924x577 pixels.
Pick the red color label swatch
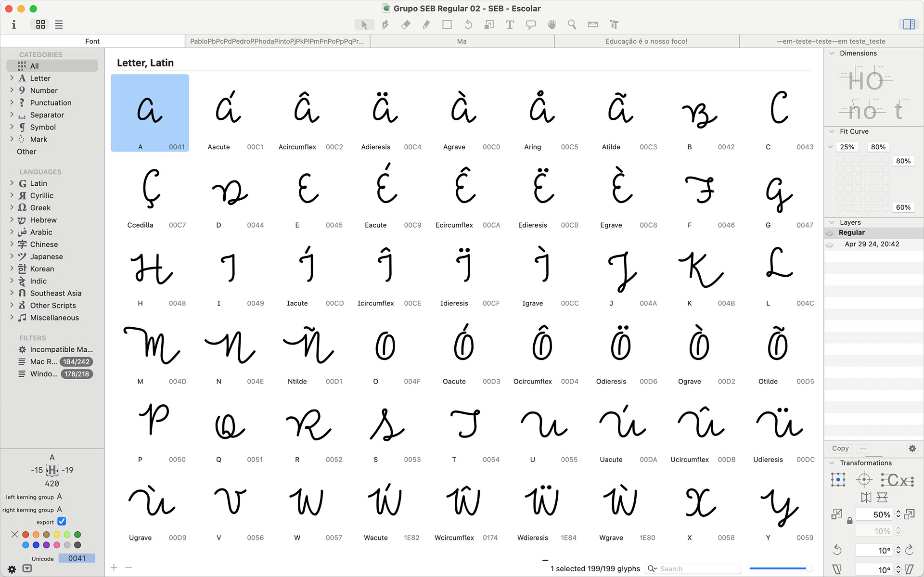tap(26, 535)
